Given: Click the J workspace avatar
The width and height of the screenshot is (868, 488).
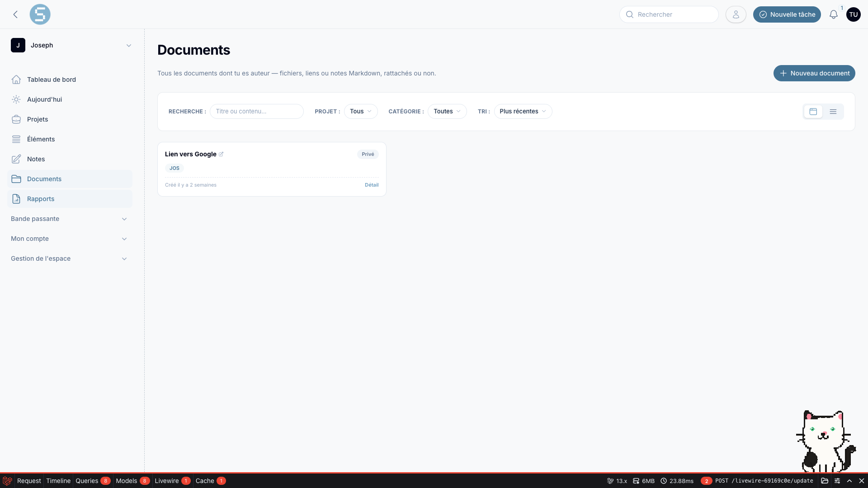Looking at the screenshot, I should pos(18,45).
